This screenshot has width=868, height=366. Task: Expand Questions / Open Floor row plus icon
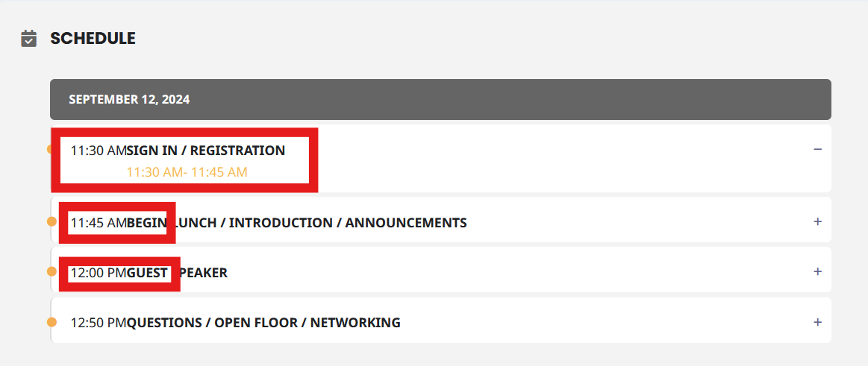817,322
